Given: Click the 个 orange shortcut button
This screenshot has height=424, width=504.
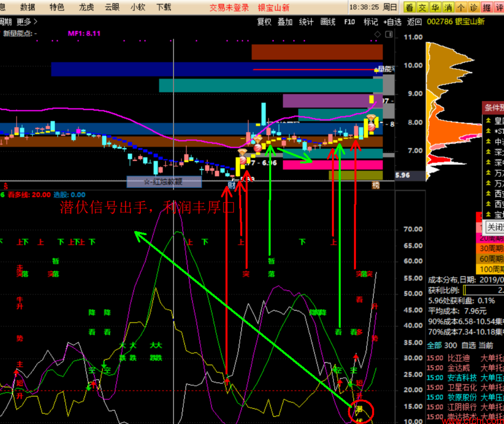Looking at the screenshot, I should point(461,7).
